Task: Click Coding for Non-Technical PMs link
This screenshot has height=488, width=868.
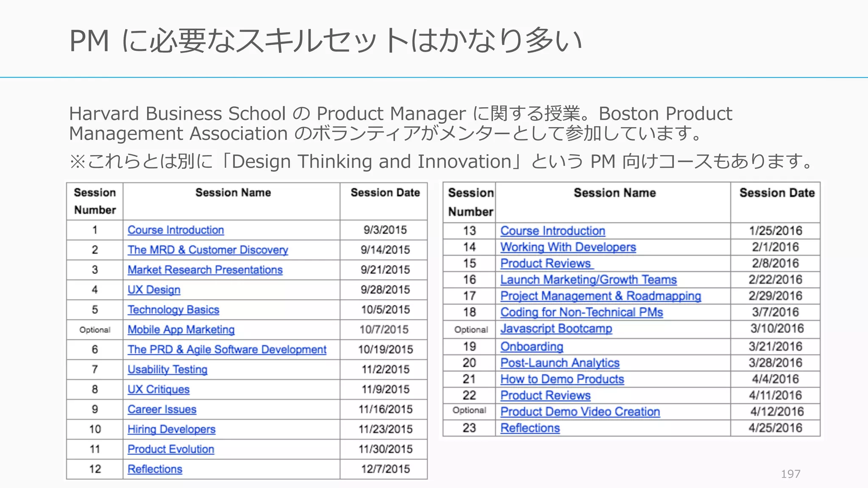Action: 581,312
